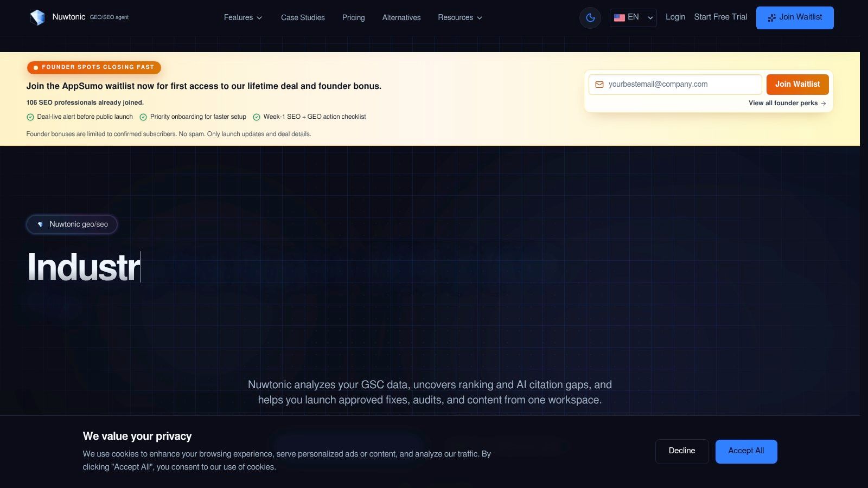
Task: Click the Nuwtonic crystal logo icon
Action: (x=37, y=17)
